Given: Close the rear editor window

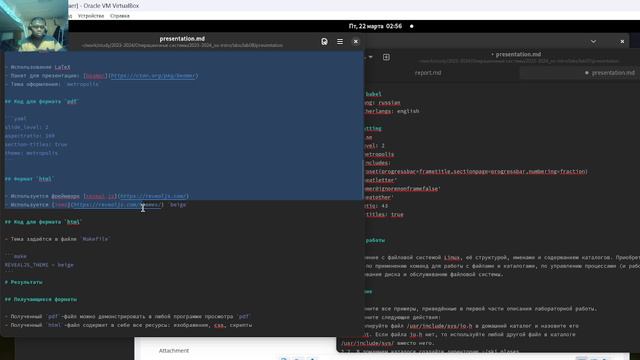Looking at the screenshot, I should pos(622,42).
